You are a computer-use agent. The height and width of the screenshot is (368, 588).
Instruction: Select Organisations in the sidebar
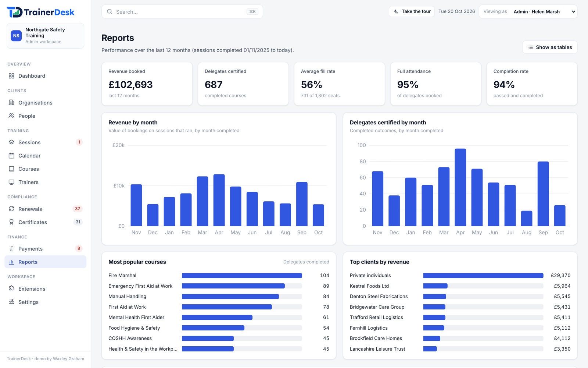45,103
